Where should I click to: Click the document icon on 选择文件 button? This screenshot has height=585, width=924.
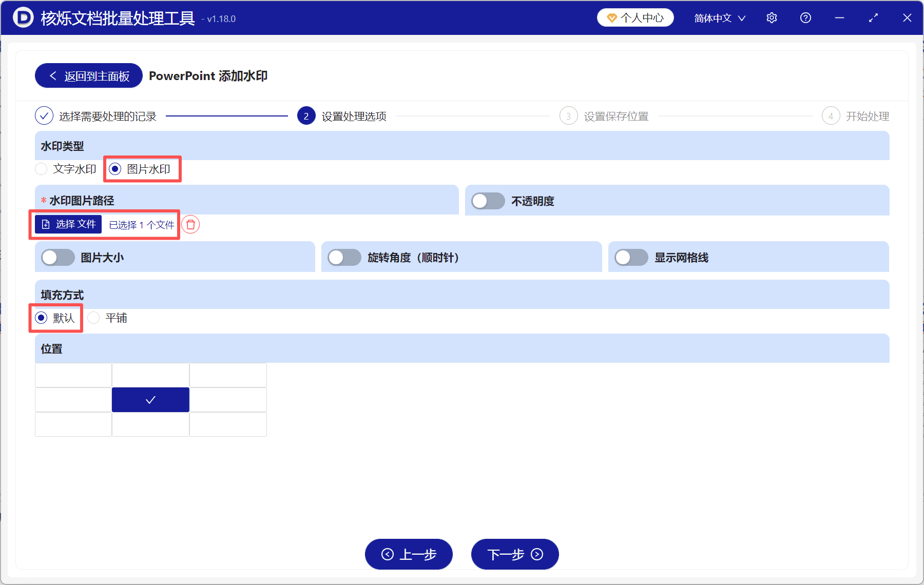tap(46, 224)
